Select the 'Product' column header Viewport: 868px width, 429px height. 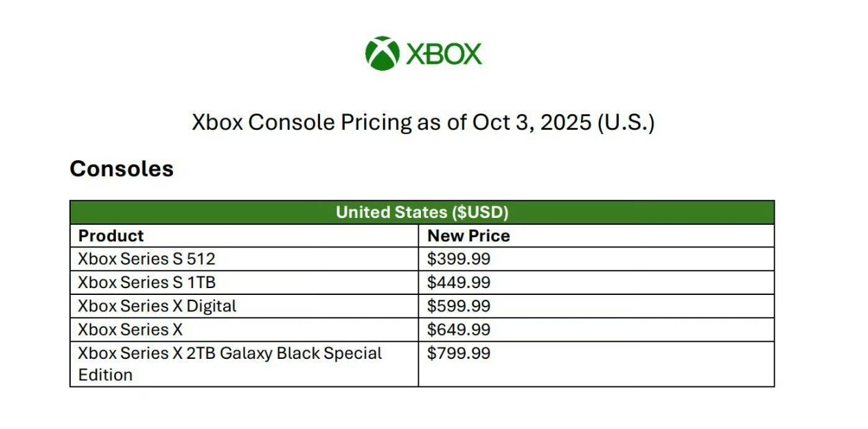111,236
